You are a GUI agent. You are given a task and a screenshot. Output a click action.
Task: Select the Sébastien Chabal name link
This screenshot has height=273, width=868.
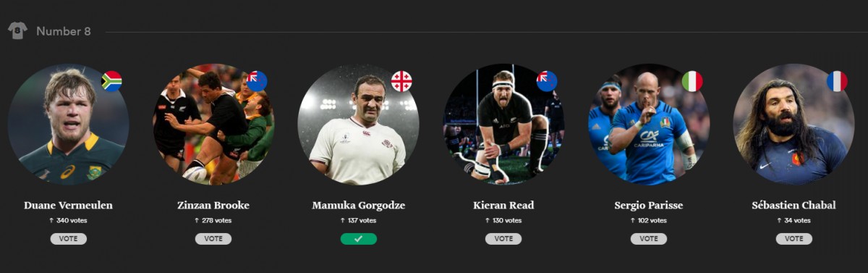[x=794, y=205]
